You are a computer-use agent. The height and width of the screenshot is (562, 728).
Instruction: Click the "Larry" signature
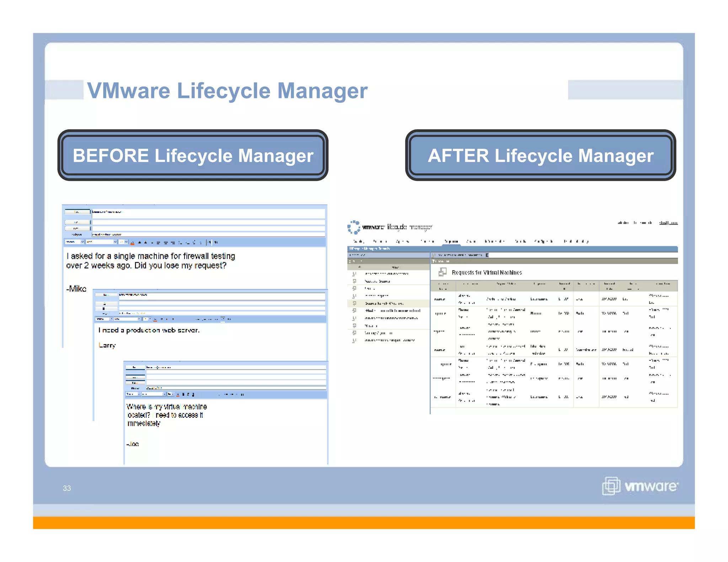(107, 345)
